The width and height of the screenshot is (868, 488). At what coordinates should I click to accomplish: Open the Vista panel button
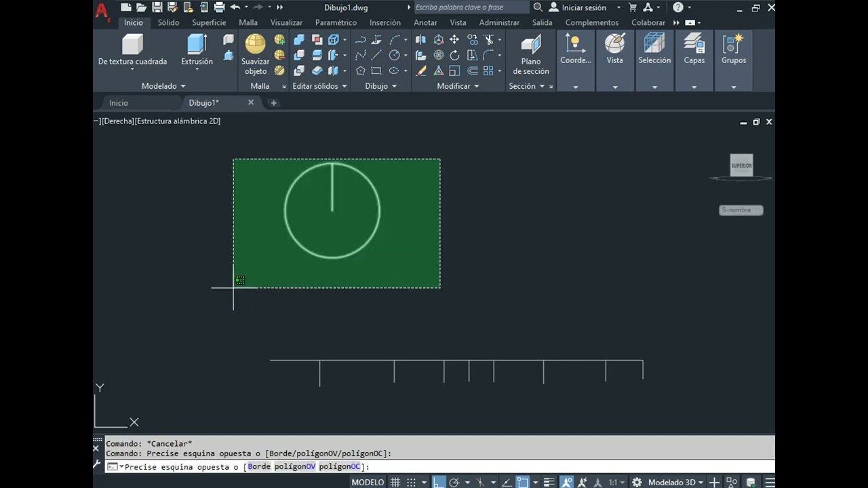click(x=614, y=50)
